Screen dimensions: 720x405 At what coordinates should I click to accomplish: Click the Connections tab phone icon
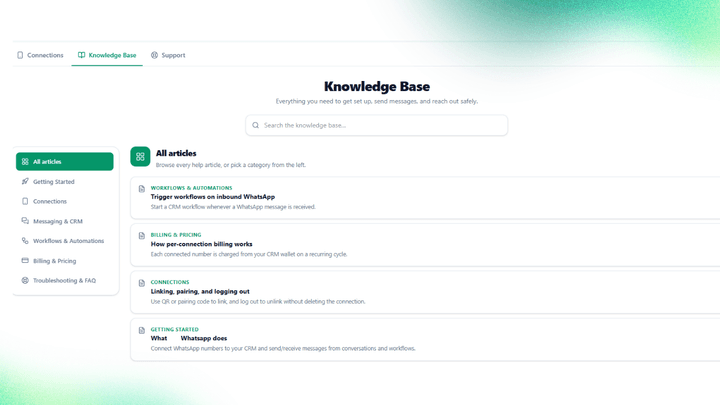click(x=20, y=55)
